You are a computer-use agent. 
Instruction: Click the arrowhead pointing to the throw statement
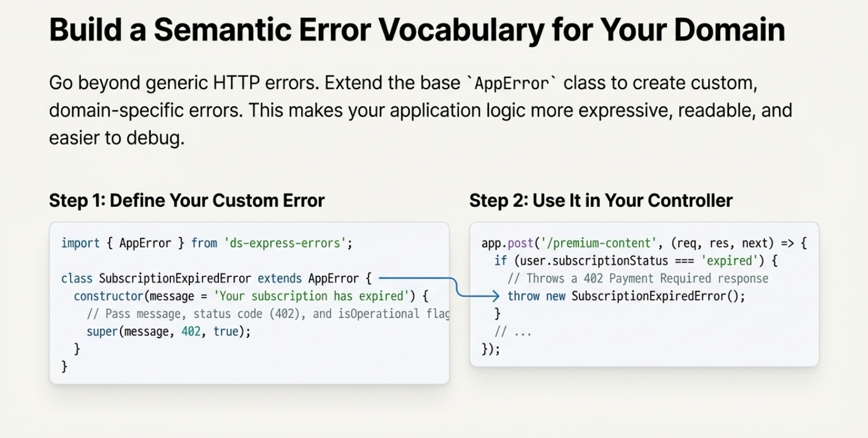495,296
